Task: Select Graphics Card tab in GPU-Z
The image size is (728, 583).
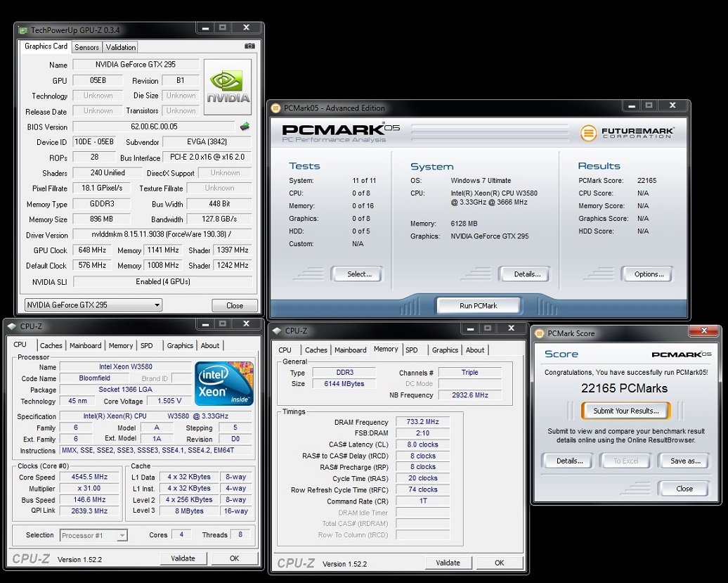Action: tap(46, 46)
